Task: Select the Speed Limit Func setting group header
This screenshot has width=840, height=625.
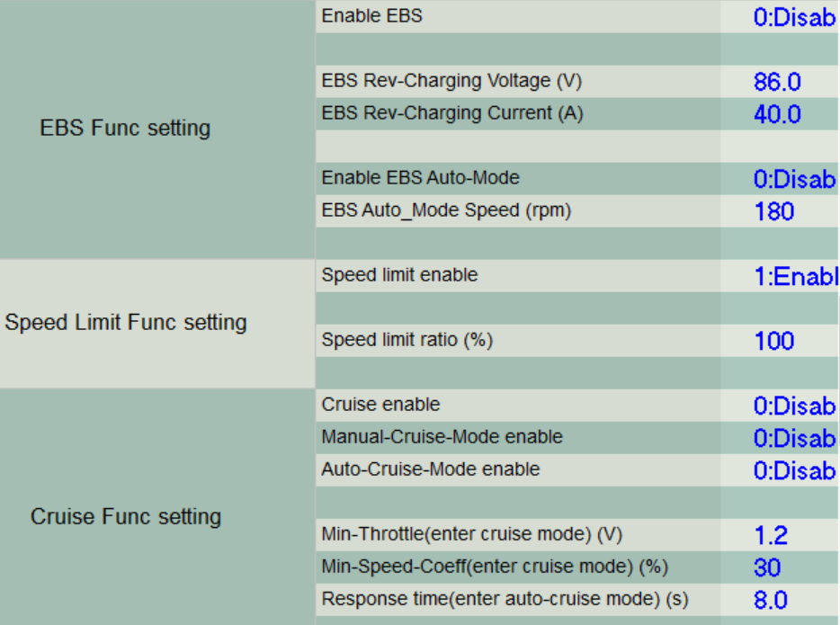Action: click(126, 322)
